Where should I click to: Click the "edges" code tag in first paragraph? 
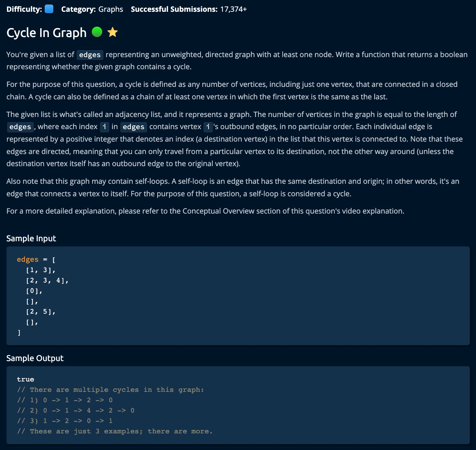(90, 55)
